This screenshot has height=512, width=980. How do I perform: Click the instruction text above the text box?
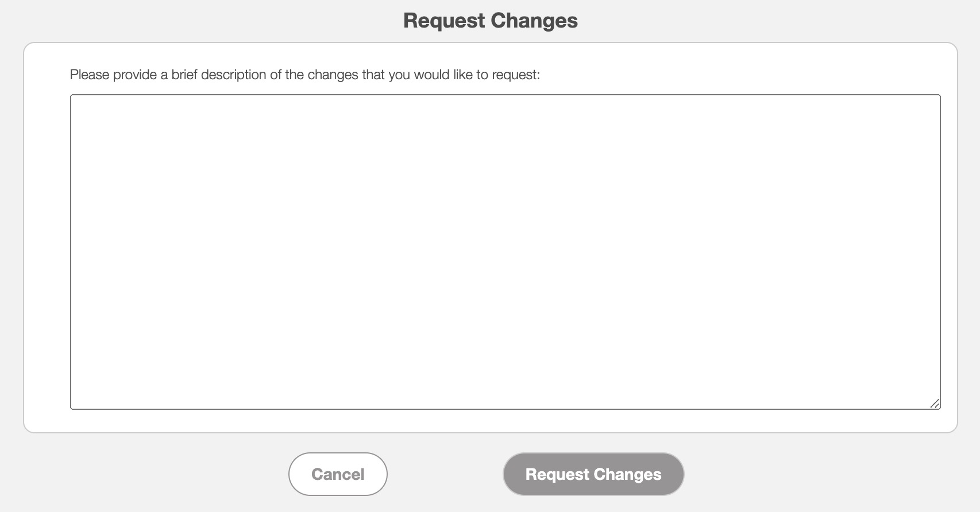304,75
